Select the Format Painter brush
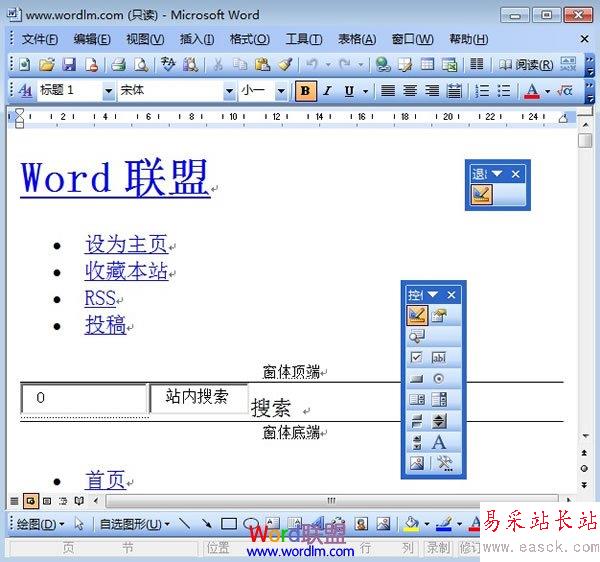Image resolution: width=600 pixels, height=562 pixels. click(x=285, y=65)
